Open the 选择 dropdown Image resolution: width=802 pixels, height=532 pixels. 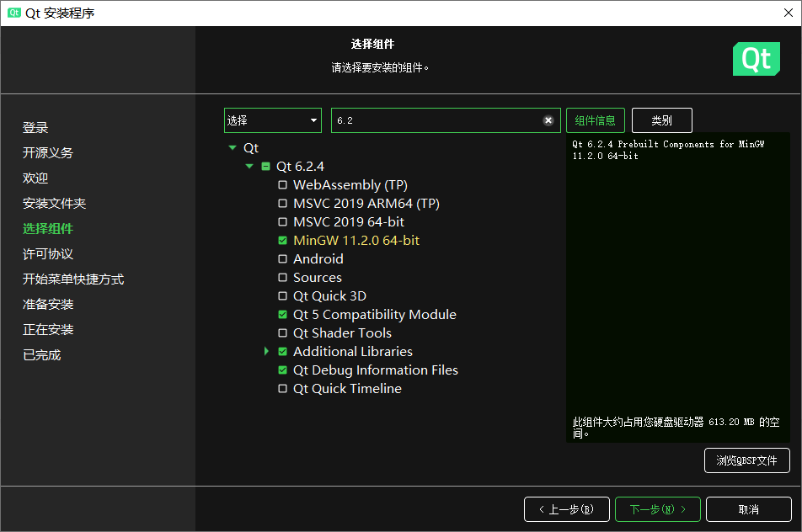[273, 120]
